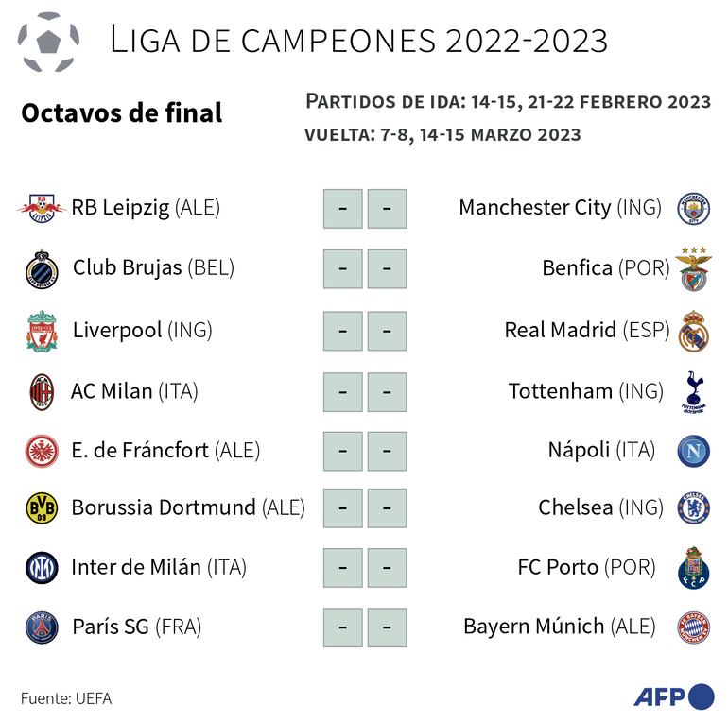
Task: Click AC Milan's first-leg score box
Action: point(342,392)
